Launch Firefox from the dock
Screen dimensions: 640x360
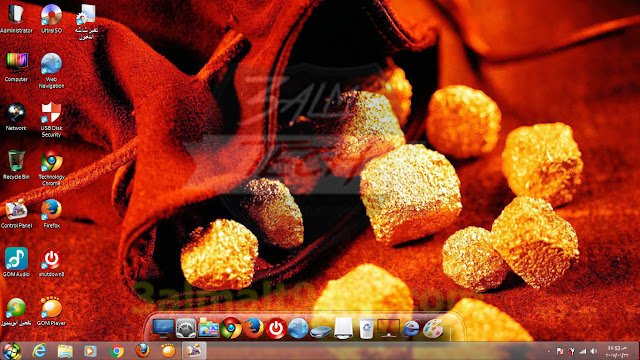(253, 328)
